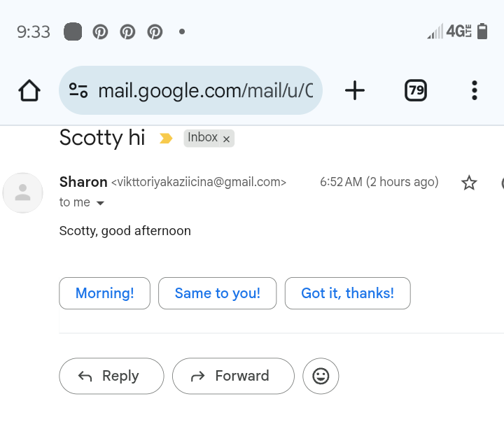504x429 pixels.
Task: Open Chrome three-dot overflow menu
Action: tap(474, 90)
